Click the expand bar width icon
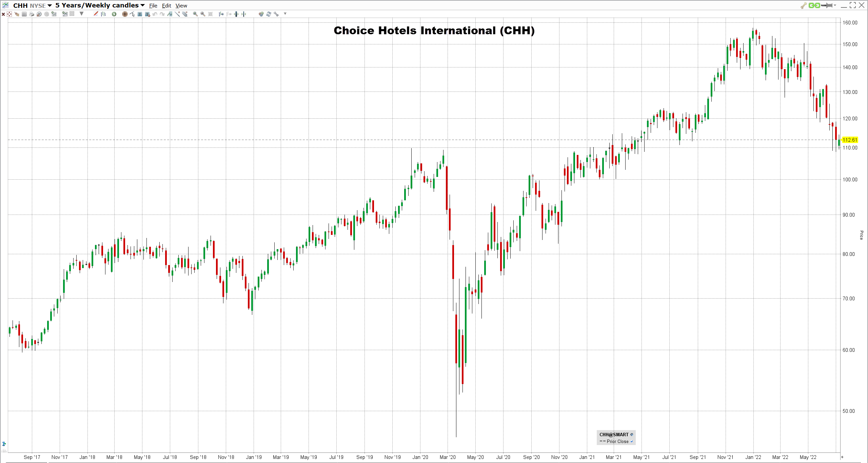This screenshot has height=463, width=868. pos(236,14)
